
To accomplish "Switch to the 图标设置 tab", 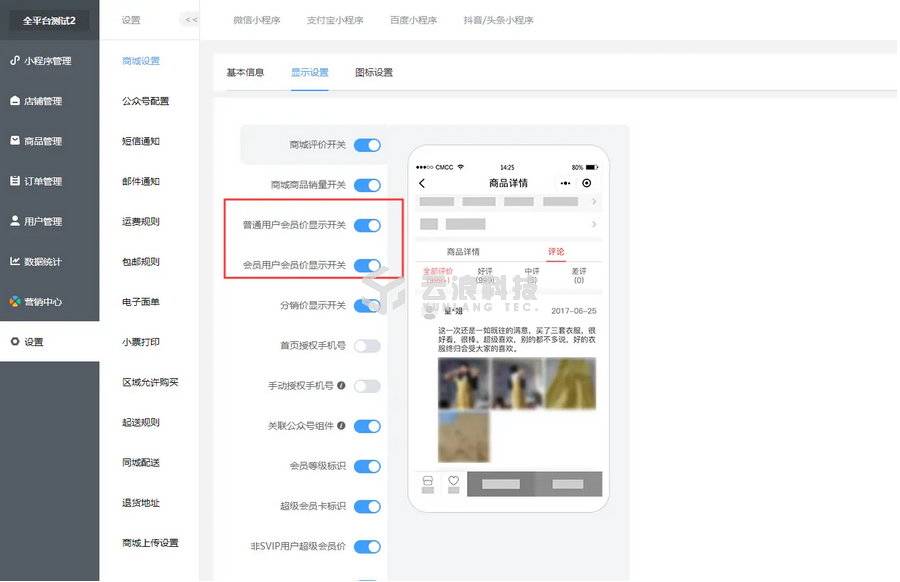I will point(374,72).
